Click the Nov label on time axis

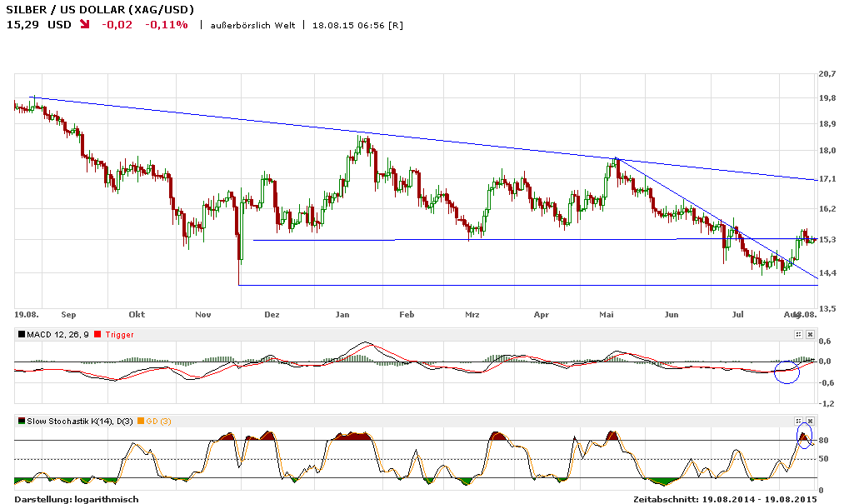[203, 315]
